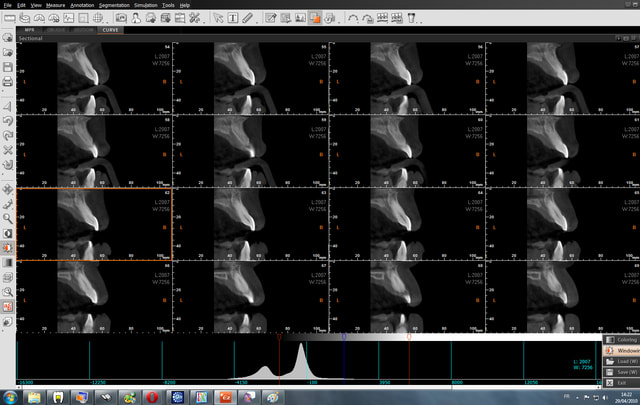Click the save disk icon in sidebar
Screen dimensions: 640x405
[x=9, y=66]
